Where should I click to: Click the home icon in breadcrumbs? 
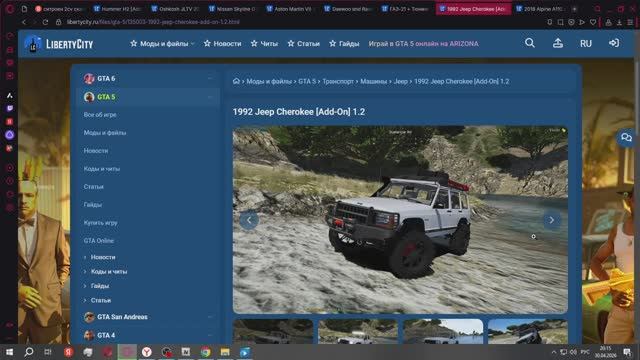coord(236,81)
